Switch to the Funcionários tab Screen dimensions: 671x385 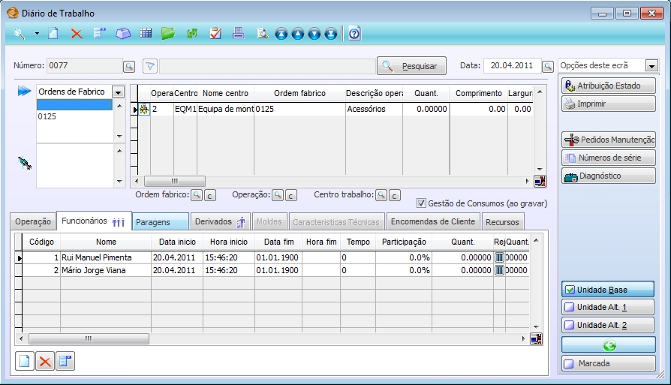[x=94, y=221]
